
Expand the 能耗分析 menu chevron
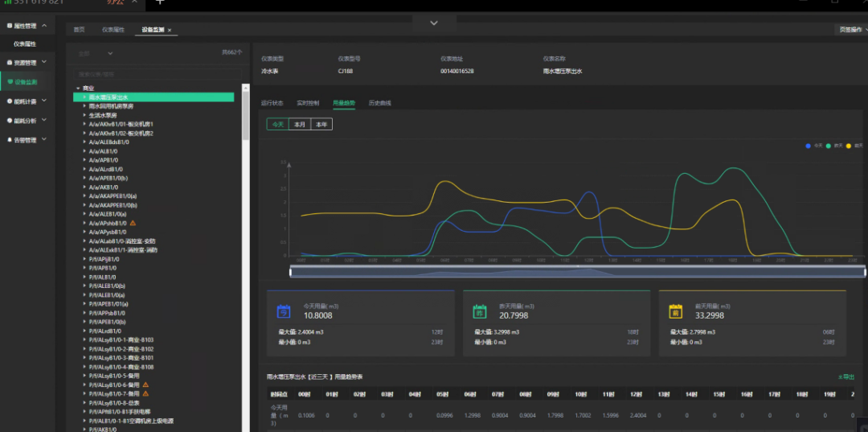(x=44, y=120)
